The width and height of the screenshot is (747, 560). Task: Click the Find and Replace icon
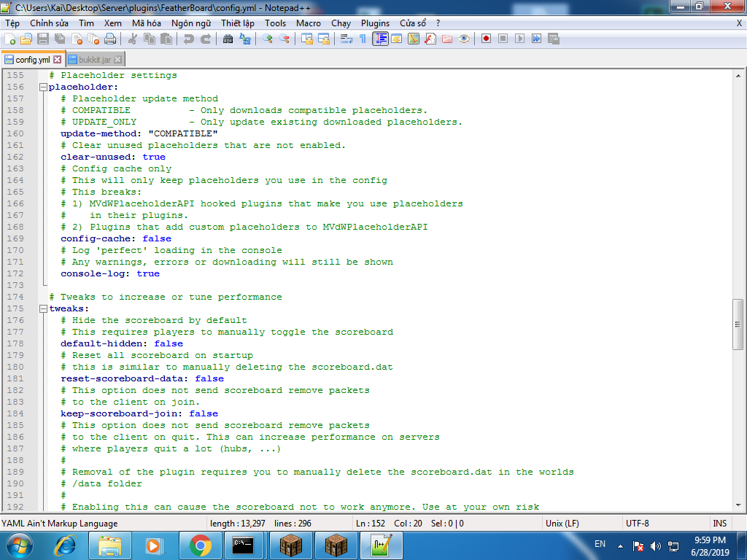pos(244,39)
